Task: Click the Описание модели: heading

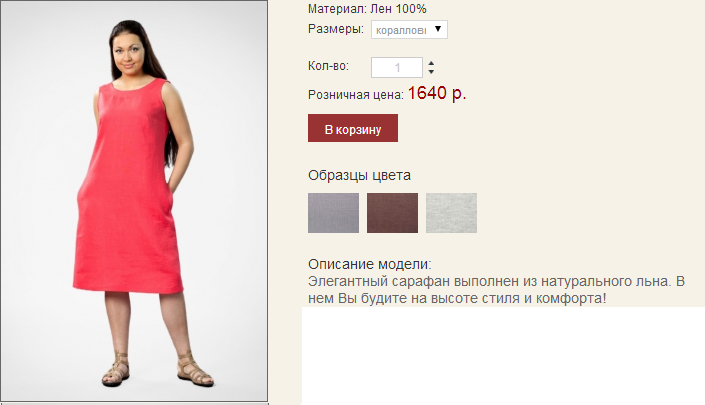Action: 370,264
